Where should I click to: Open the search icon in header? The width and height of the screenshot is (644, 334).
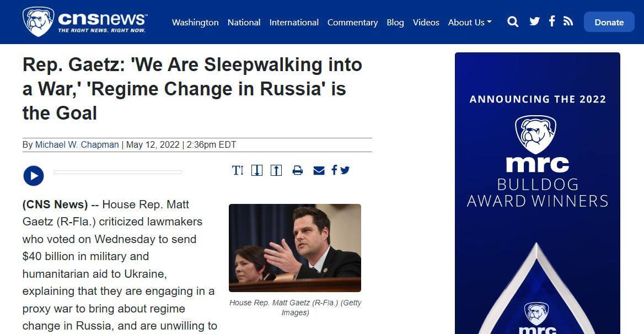(513, 22)
